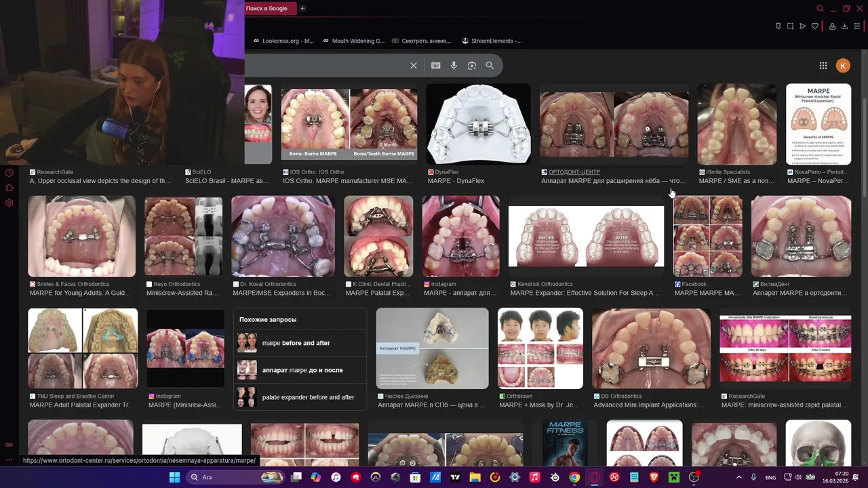The width and height of the screenshot is (868, 488).
Task: Open K Clinic Dental Practice image
Action: (378, 237)
